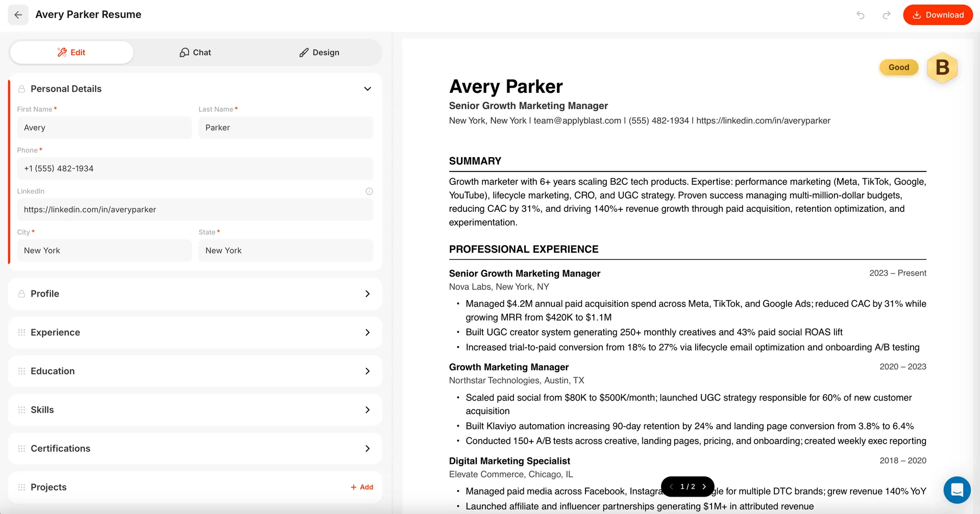Expand the Certifications section

click(195, 449)
